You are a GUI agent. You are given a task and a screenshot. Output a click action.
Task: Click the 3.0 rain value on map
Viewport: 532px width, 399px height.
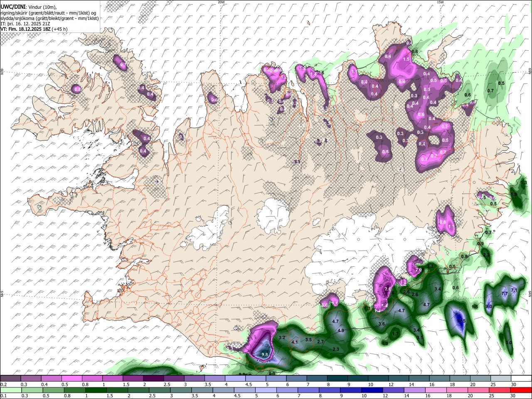(x=509, y=342)
